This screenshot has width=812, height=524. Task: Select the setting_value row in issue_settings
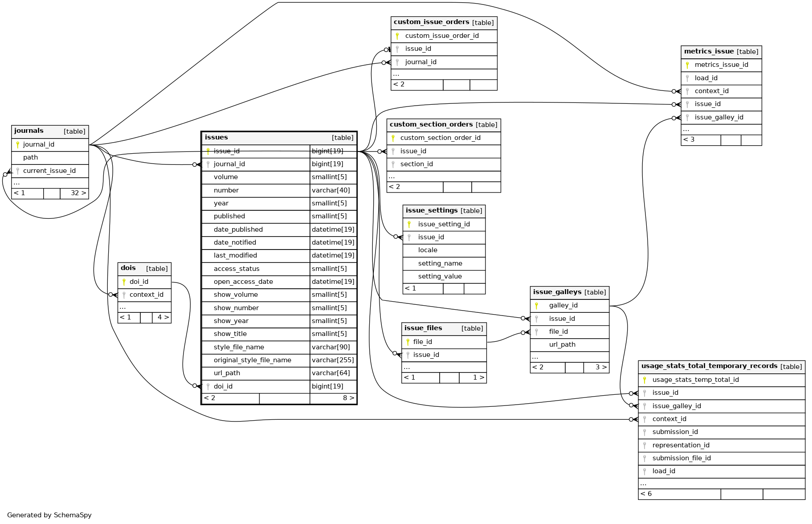pos(440,276)
